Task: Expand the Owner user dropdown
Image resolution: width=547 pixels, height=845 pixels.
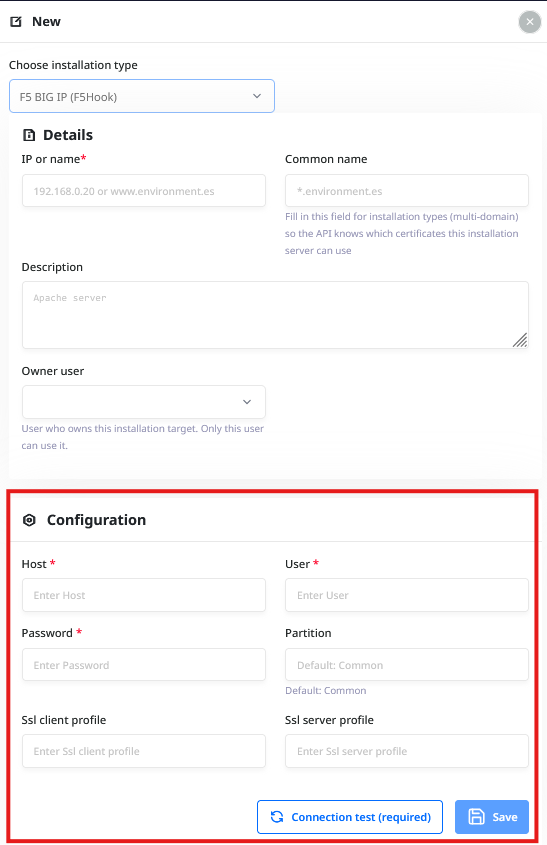Action: point(144,402)
